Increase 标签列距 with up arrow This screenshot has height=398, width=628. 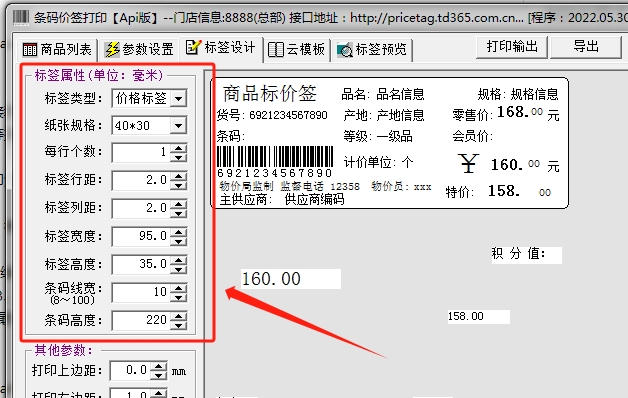(179, 204)
